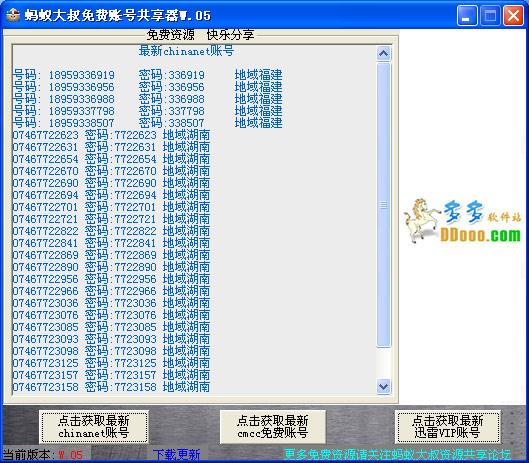Maximize the window
The image size is (529, 463).
[x=490, y=16]
